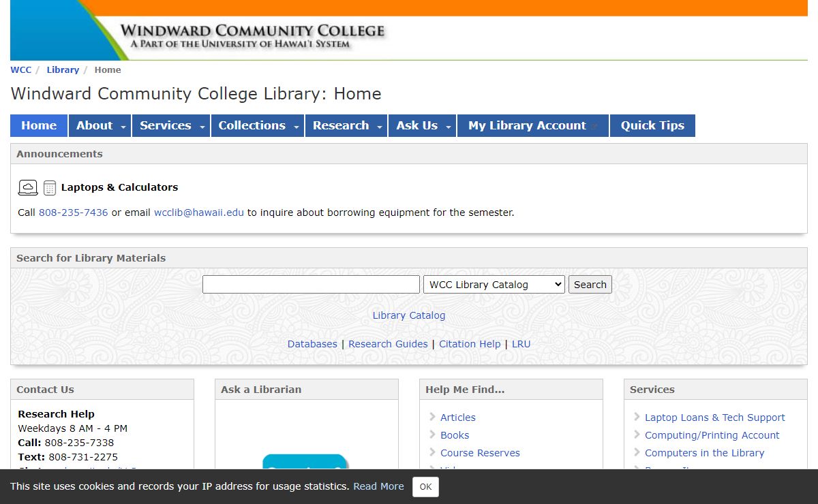Dismiss cookie notice with OK button
This screenshot has height=504, width=818.
(425, 487)
